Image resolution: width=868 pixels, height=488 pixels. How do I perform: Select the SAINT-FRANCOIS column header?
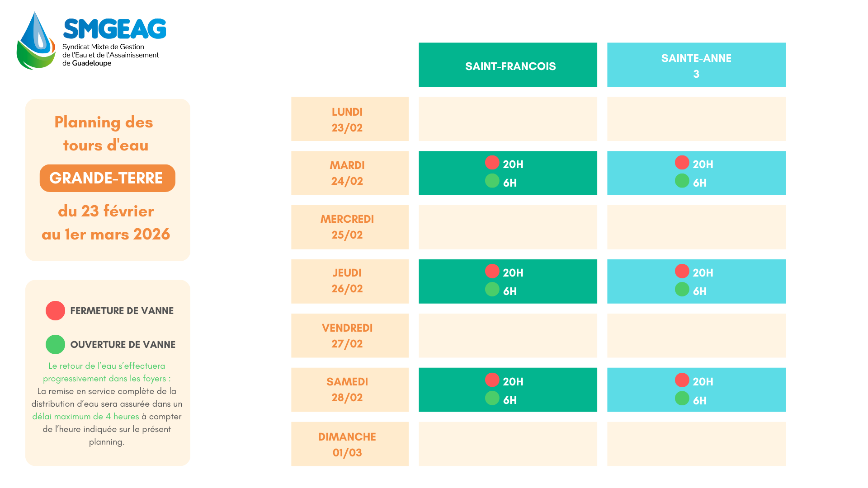click(508, 65)
